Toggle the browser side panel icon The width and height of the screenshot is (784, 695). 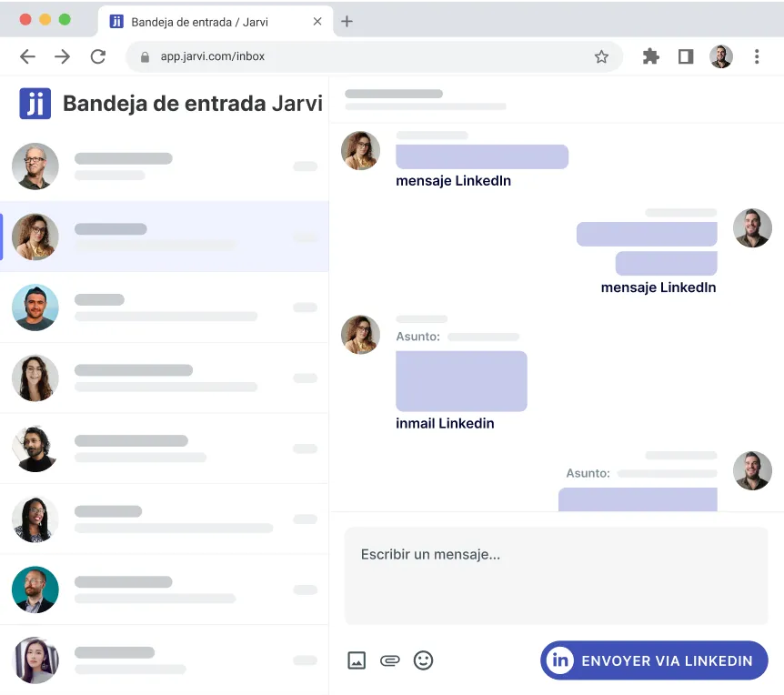[686, 56]
